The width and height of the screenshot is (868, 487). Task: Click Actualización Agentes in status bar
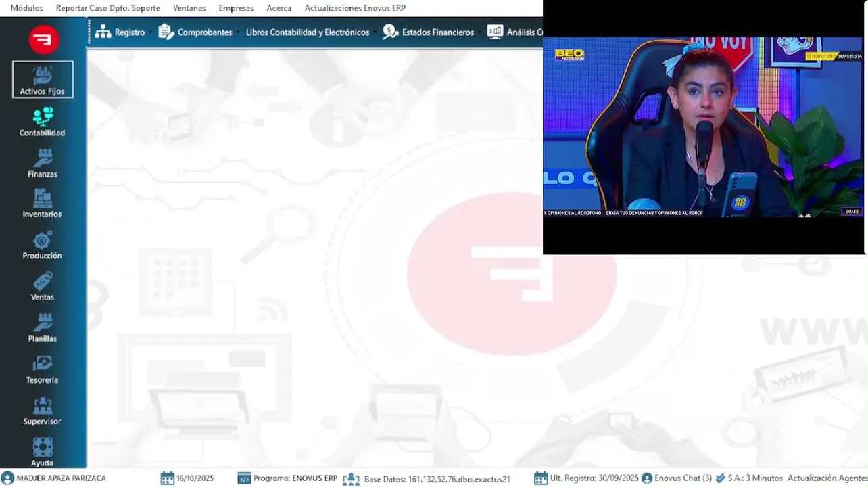pos(827,478)
